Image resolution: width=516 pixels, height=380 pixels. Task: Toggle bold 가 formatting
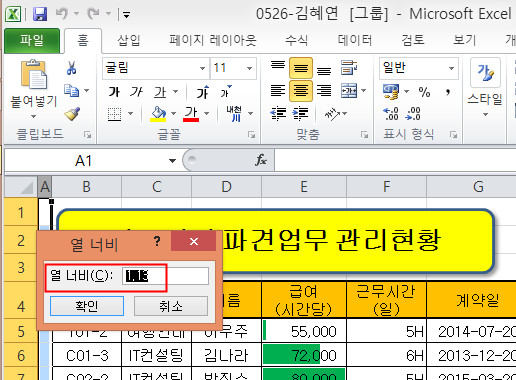114,92
